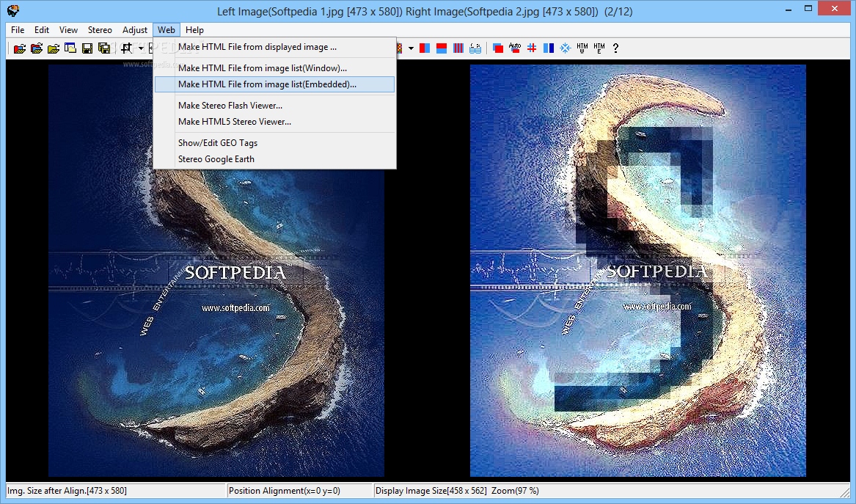This screenshot has height=504, width=856.
Task: Open the Help menu
Action: click(194, 30)
